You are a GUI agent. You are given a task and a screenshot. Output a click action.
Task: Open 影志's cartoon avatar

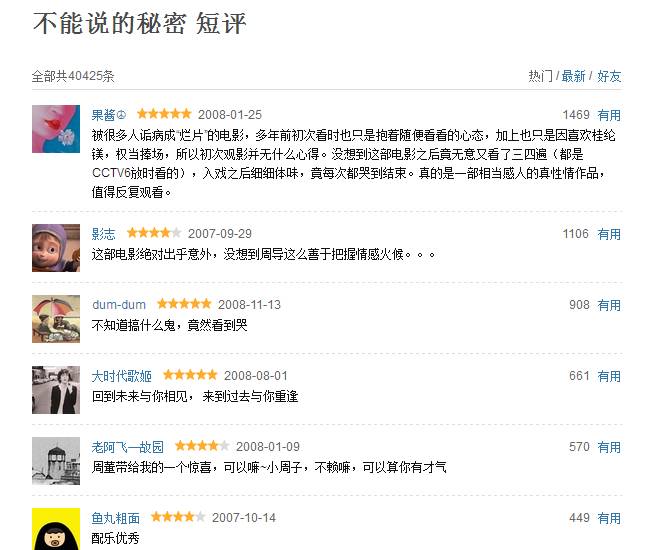(x=56, y=247)
